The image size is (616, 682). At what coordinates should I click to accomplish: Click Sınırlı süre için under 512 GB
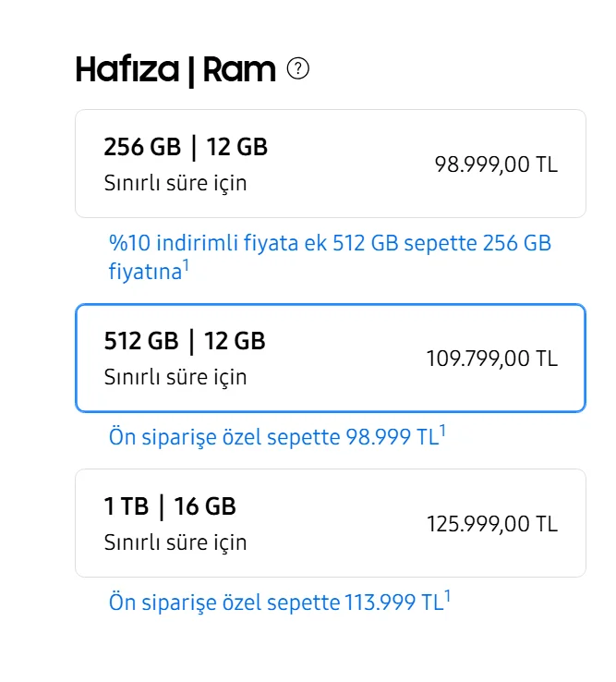tap(175, 377)
